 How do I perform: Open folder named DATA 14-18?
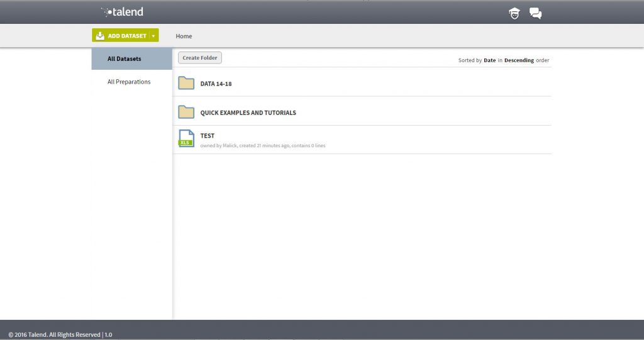tap(216, 84)
